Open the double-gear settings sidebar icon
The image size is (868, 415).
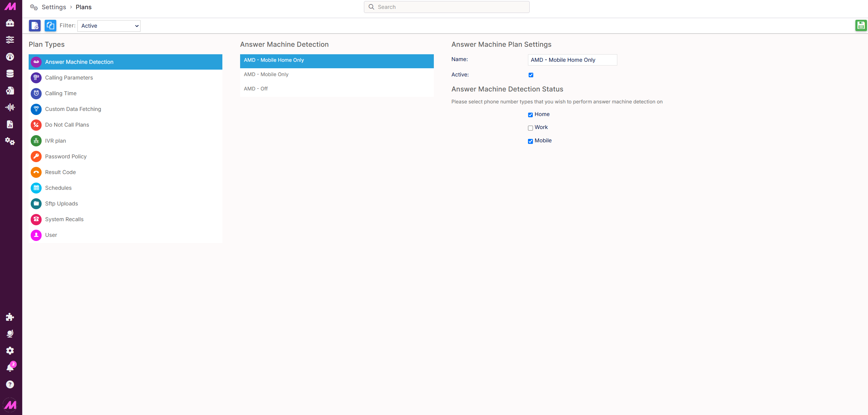click(x=10, y=141)
